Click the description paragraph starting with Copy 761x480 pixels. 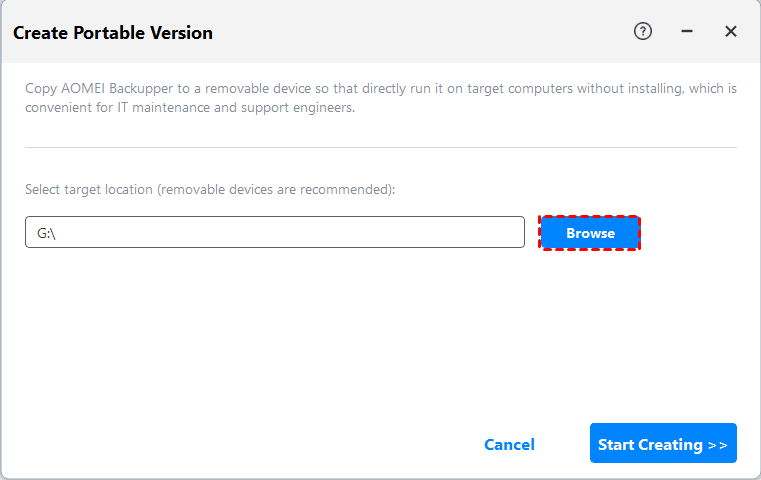(380, 98)
